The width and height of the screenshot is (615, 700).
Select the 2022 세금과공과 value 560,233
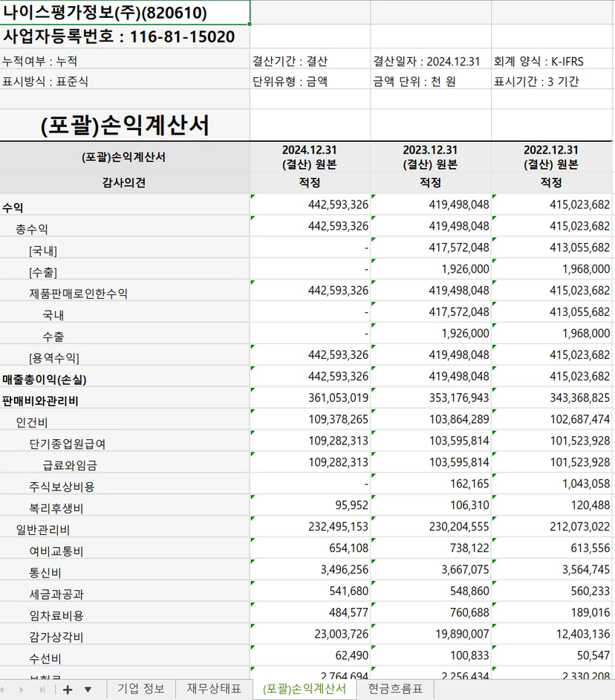[552, 591]
